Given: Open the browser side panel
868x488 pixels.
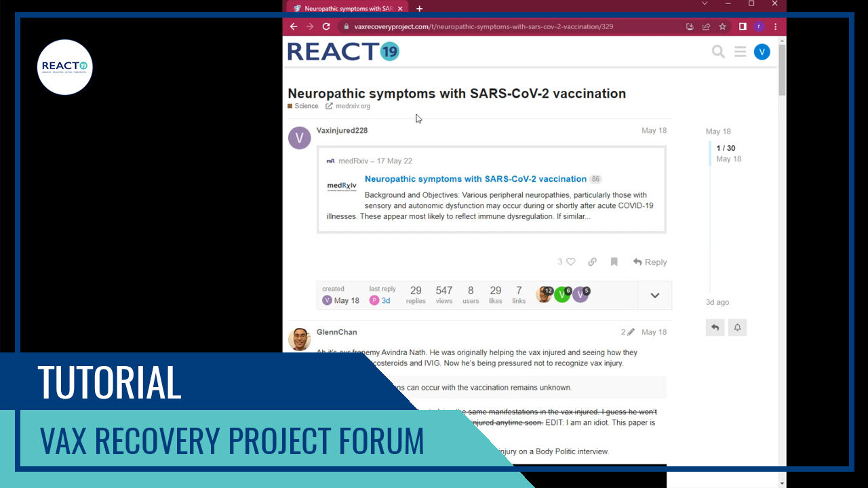Looking at the screenshot, I should [743, 26].
